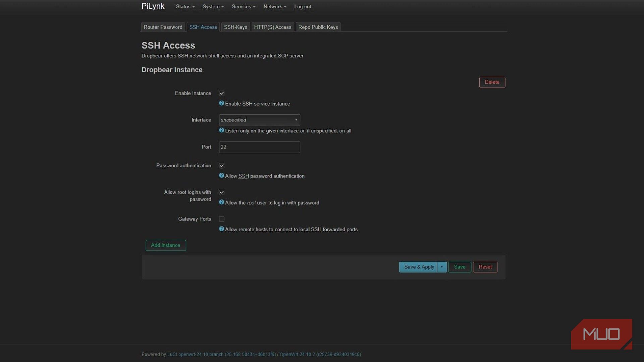Select the SSH Access tab

coord(203,27)
